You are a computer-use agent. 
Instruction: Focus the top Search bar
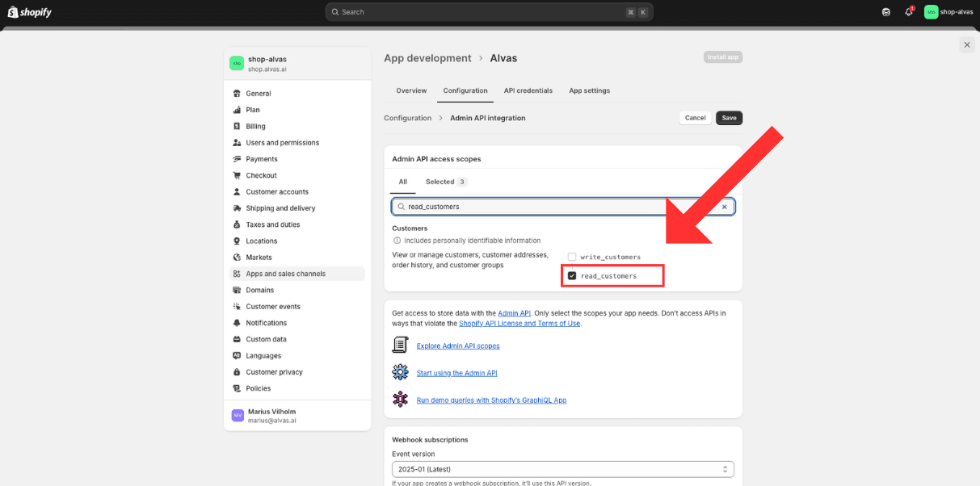pyautogui.click(x=489, y=12)
